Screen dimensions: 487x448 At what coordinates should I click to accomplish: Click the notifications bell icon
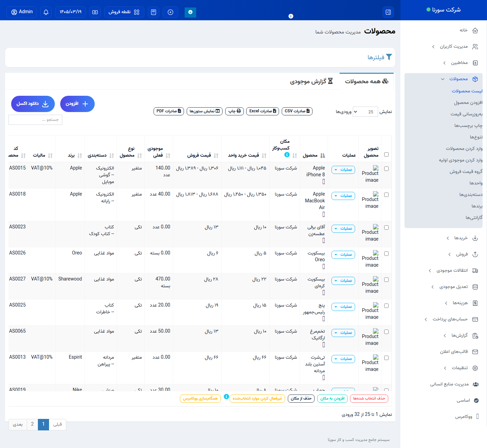(x=46, y=12)
